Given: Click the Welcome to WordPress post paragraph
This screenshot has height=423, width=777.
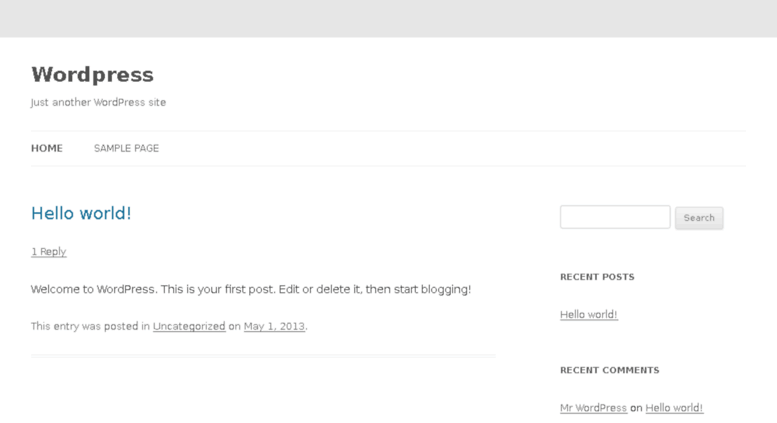Looking at the screenshot, I should click(251, 289).
